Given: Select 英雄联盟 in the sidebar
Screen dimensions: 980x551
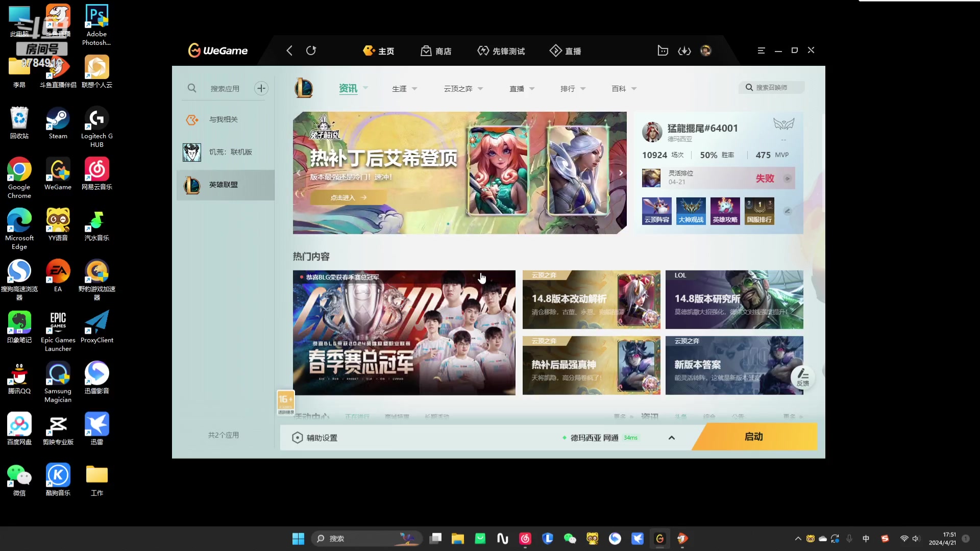Looking at the screenshot, I should 226,185.
